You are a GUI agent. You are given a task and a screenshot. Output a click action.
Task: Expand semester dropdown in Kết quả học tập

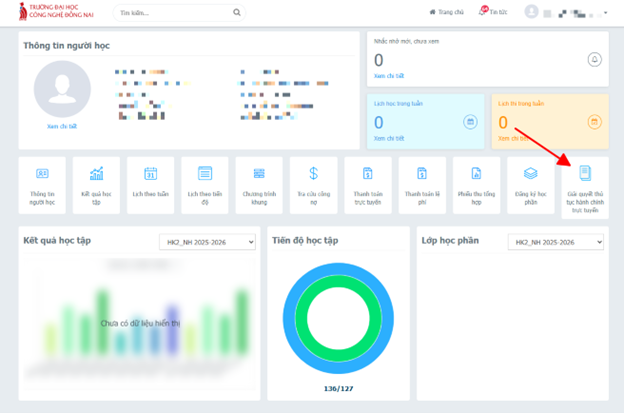207,242
